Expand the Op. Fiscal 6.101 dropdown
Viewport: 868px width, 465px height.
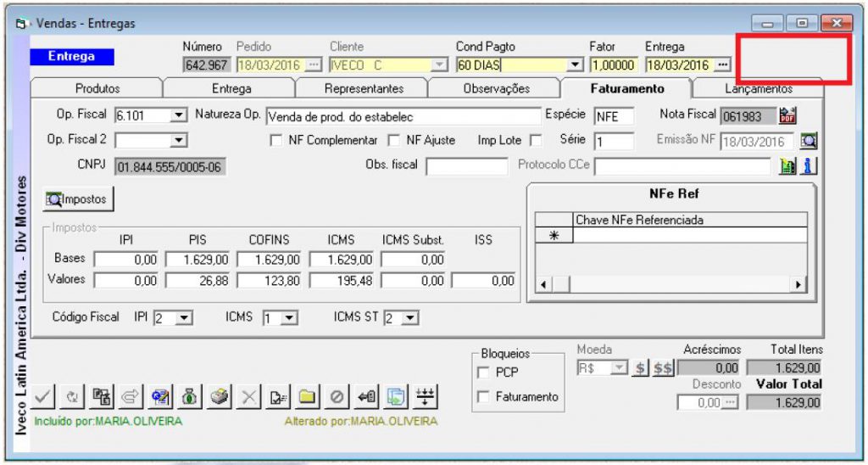point(178,115)
